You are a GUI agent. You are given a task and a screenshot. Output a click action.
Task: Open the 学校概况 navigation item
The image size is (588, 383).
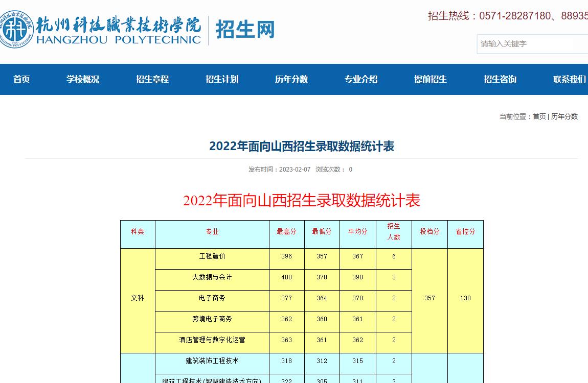[x=82, y=79]
